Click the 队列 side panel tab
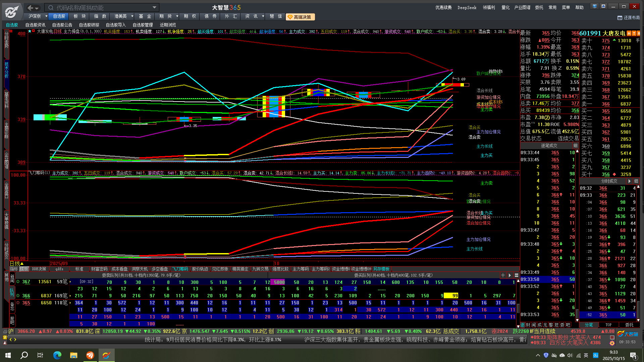Screen dimensions: 644x362 12,292
